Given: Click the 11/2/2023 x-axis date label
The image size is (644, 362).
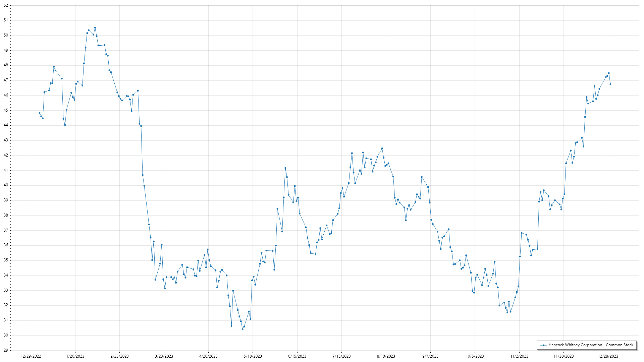Looking at the screenshot, I should click(519, 356).
